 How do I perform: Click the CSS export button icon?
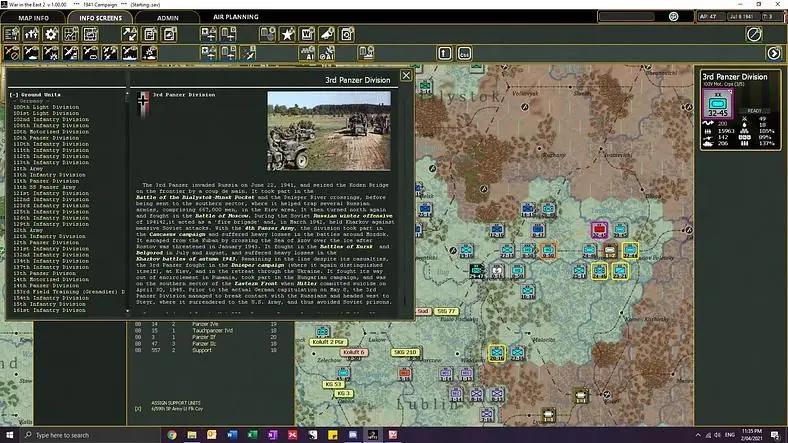click(x=464, y=53)
